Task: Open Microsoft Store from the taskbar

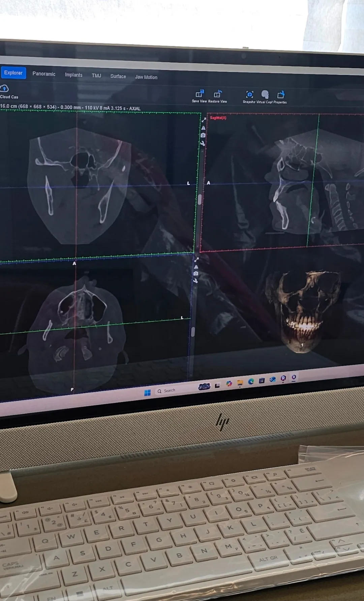Action: (x=262, y=380)
